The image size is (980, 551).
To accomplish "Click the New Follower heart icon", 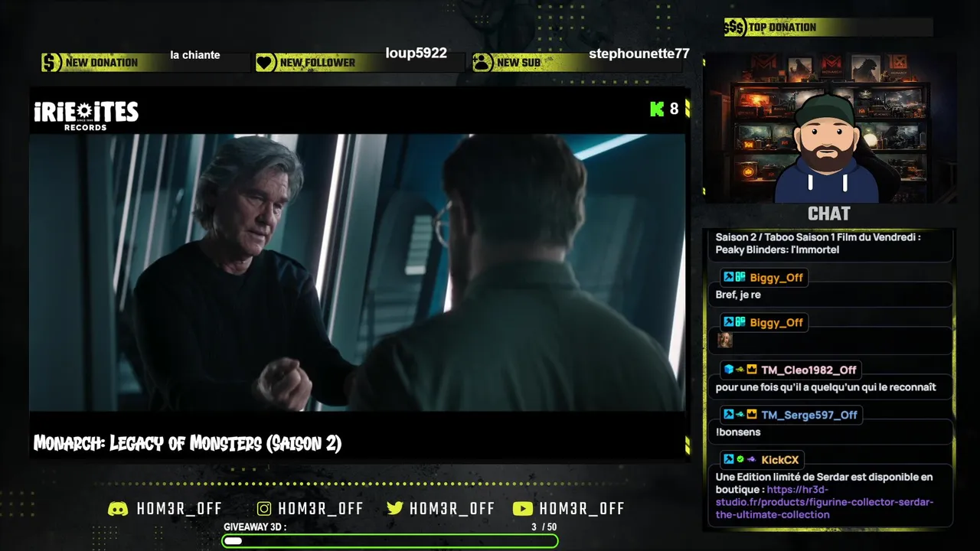I will click(265, 63).
